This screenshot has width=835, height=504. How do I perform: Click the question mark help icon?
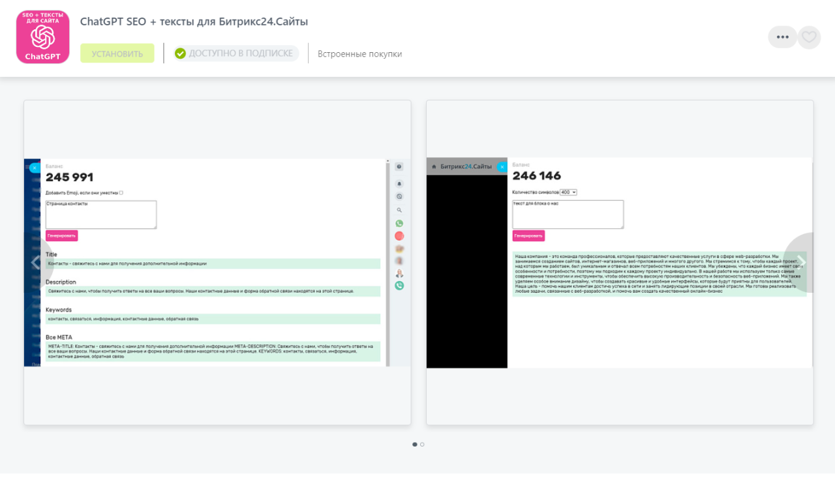[399, 167]
